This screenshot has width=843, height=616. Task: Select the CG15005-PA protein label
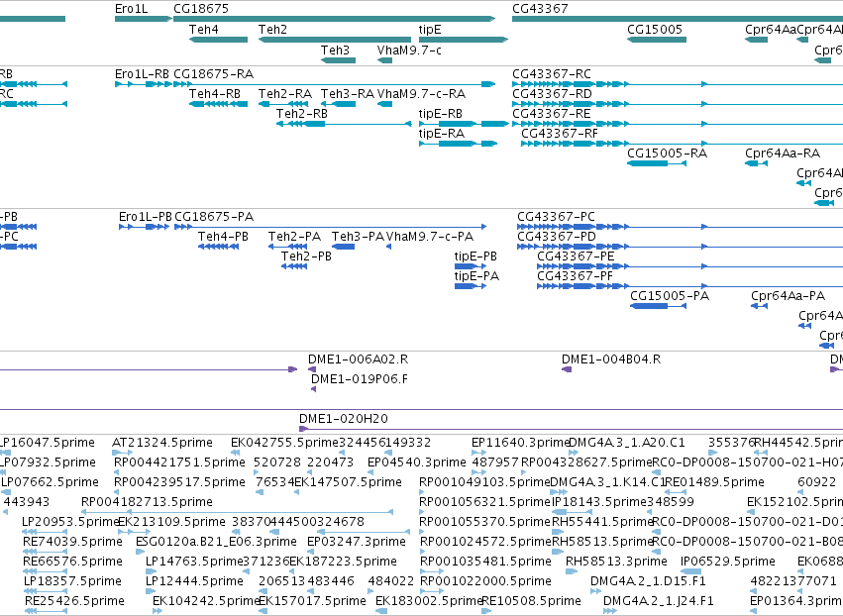670,297
